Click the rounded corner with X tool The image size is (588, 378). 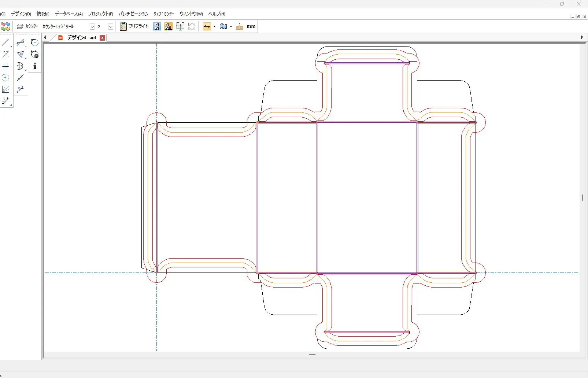(x=35, y=54)
